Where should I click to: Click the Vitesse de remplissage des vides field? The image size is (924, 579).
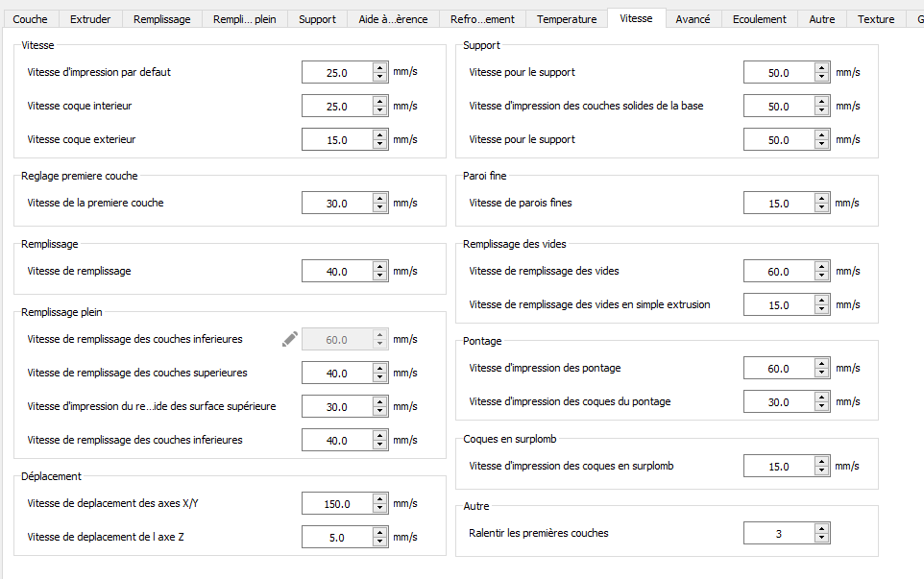click(x=778, y=272)
